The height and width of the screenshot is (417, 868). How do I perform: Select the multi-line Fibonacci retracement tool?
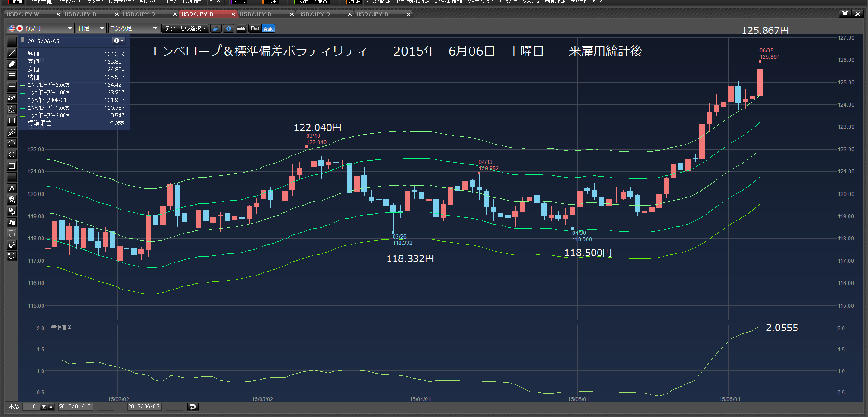[x=12, y=87]
